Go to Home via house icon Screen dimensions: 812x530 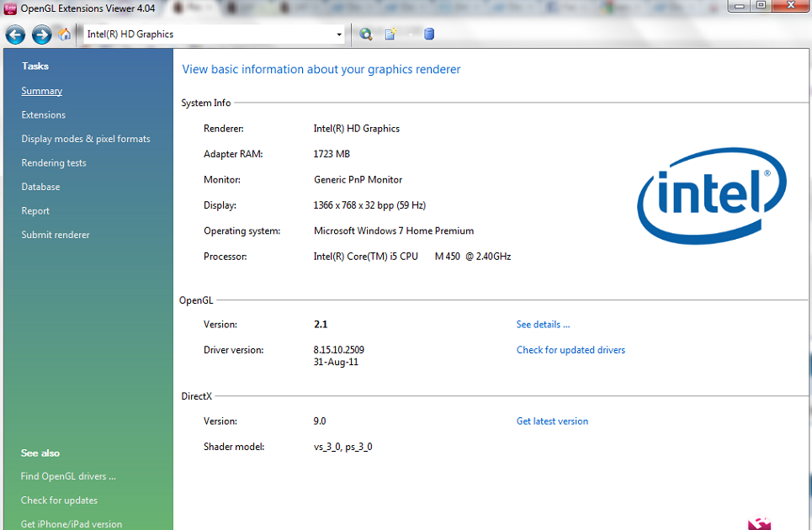tap(65, 34)
